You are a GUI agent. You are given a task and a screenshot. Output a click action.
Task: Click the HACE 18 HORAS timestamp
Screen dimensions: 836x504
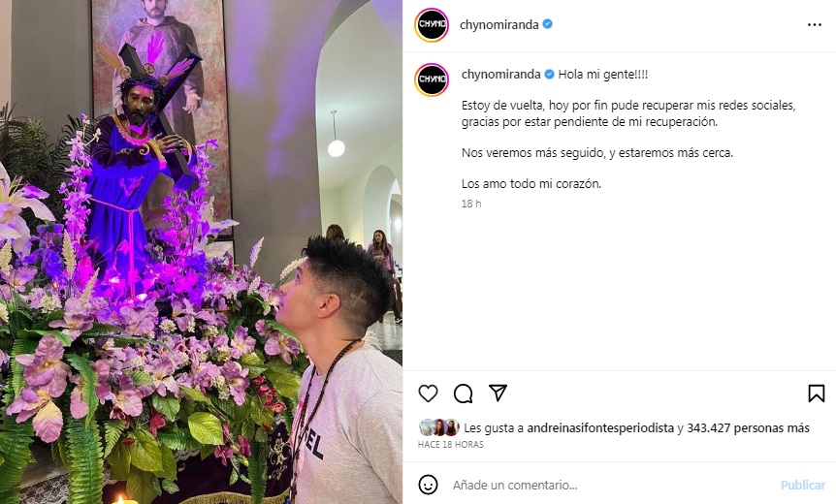451,444
